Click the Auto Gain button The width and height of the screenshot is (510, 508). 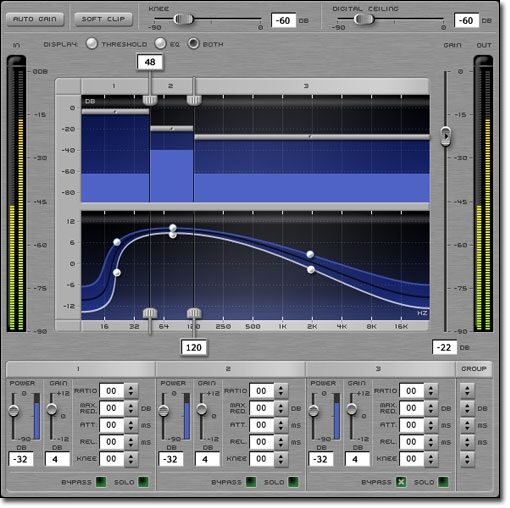click(x=35, y=19)
